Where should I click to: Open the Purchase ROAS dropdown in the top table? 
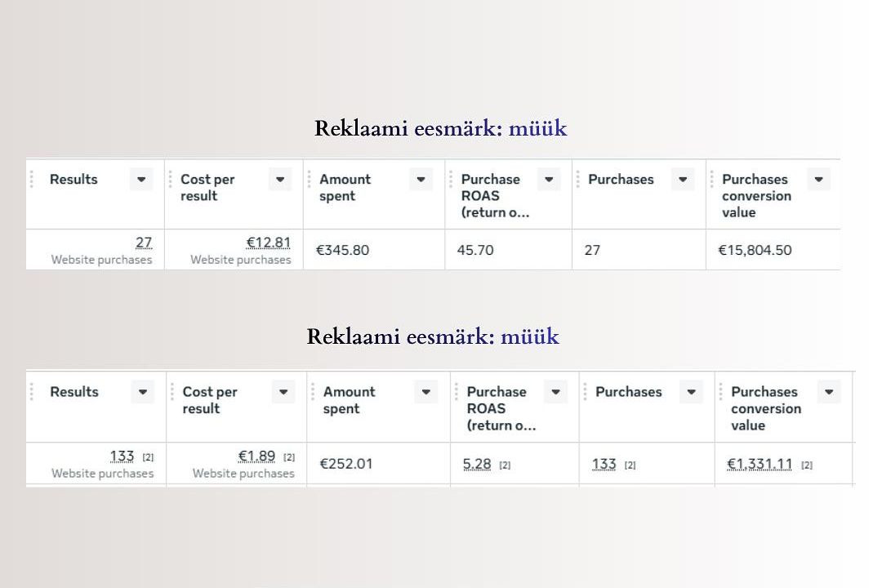pos(549,179)
